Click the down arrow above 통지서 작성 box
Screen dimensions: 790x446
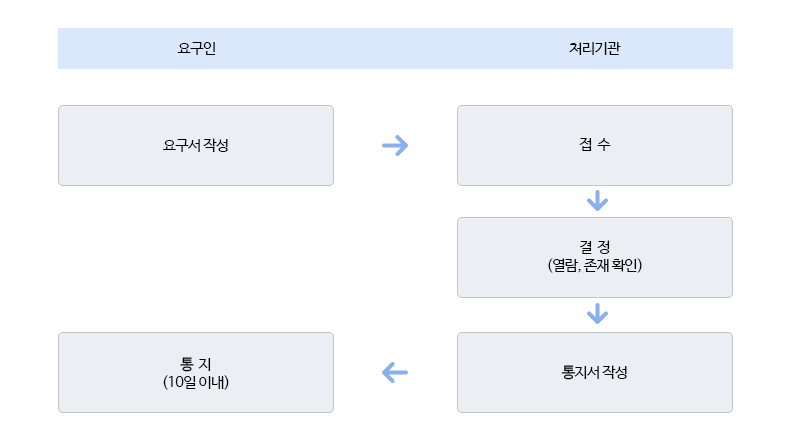(x=597, y=313)
